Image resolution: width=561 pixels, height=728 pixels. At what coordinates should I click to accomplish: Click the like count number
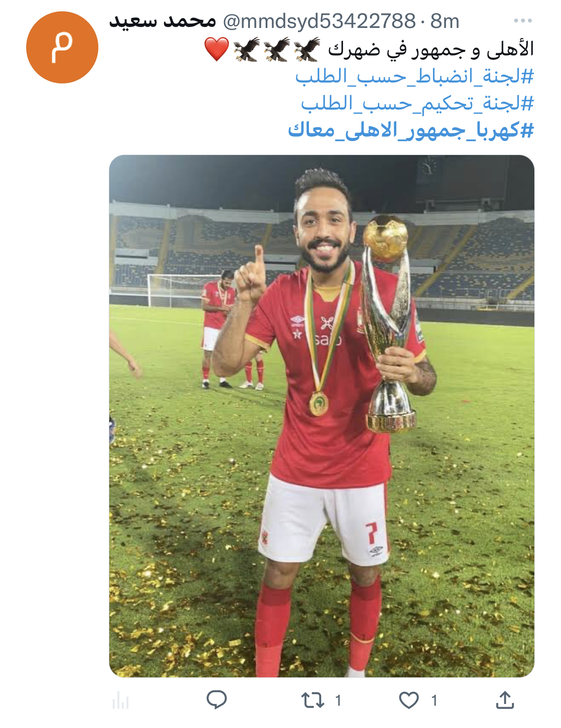coord(434,700)
